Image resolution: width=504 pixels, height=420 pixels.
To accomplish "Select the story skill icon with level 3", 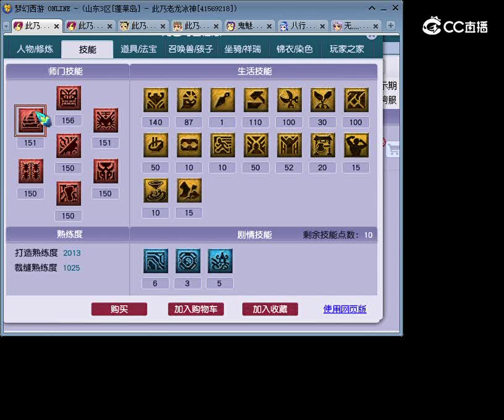I will click(x=188, y=261).
